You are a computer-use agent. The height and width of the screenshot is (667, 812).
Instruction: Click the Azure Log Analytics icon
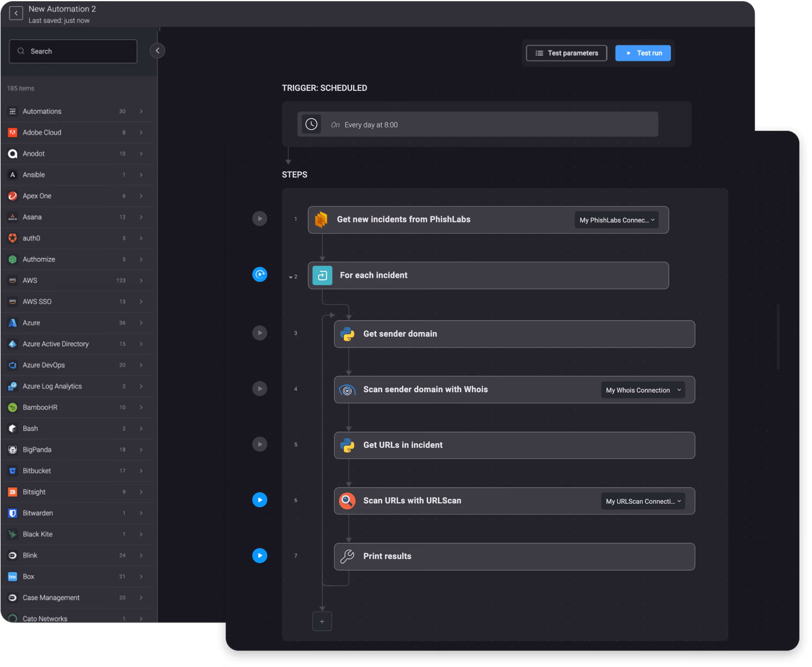[13, 386]
